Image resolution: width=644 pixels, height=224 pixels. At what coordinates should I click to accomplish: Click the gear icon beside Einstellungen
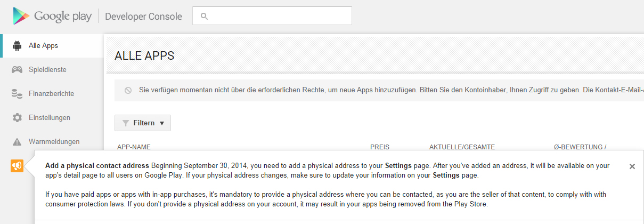pos(17,118)
